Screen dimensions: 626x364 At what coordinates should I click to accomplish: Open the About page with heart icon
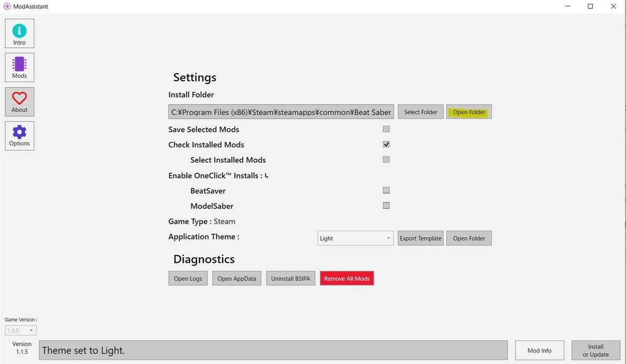(19, 102)
